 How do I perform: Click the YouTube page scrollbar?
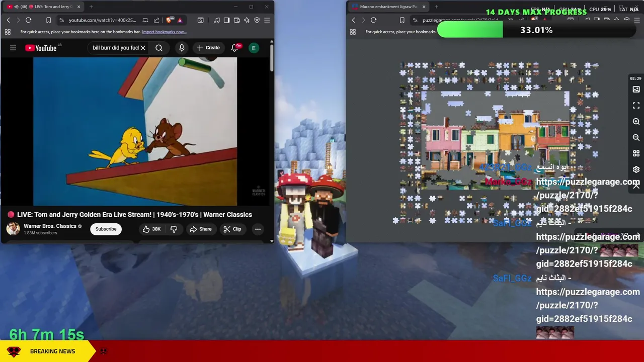click(x=272, y=58)
